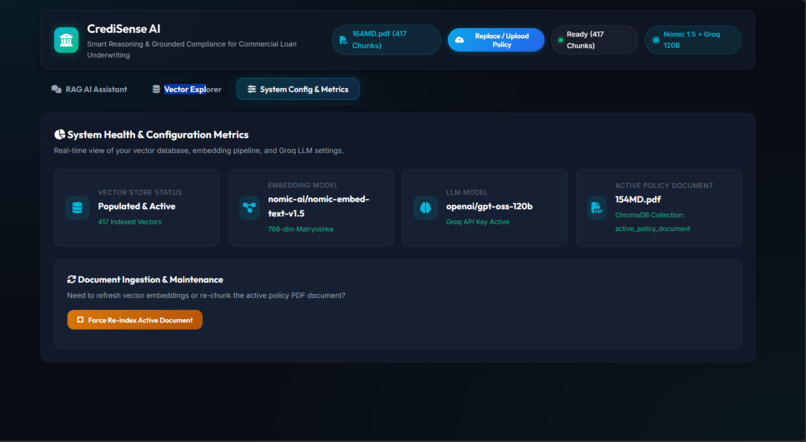Screen dimensions: 806x442
Task: Select the System Config & Metrics tab
Action: coord(298,89)
